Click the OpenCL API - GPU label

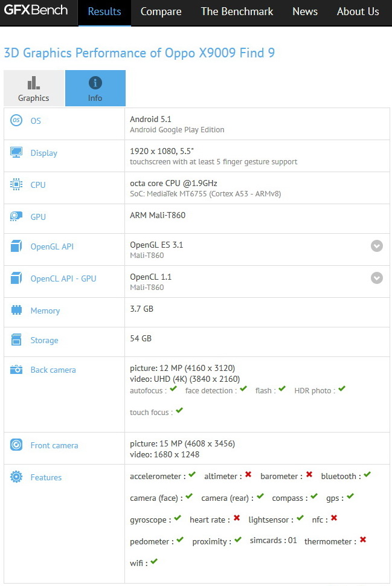click(63, 279)
